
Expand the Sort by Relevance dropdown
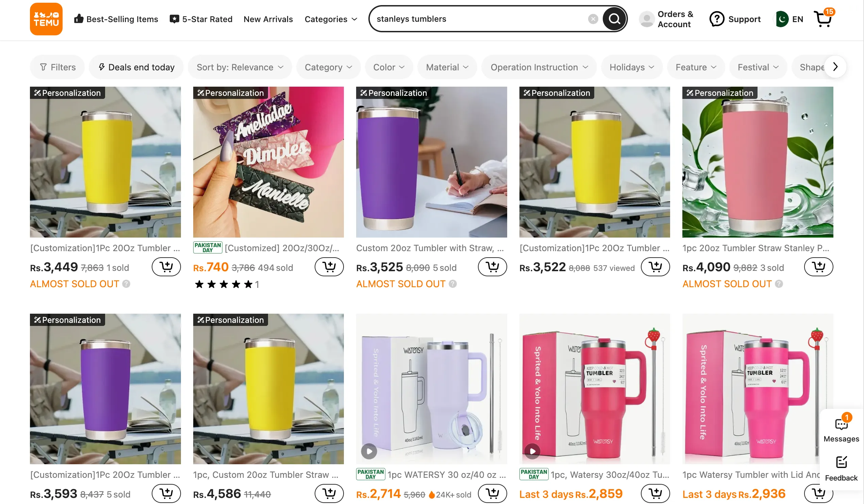click(240, 67)
